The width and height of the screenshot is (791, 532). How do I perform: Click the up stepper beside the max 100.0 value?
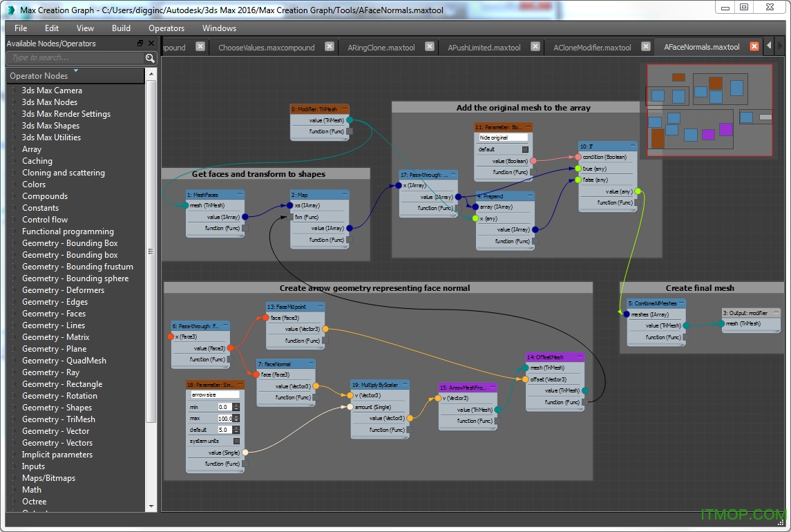pos(236,415)
